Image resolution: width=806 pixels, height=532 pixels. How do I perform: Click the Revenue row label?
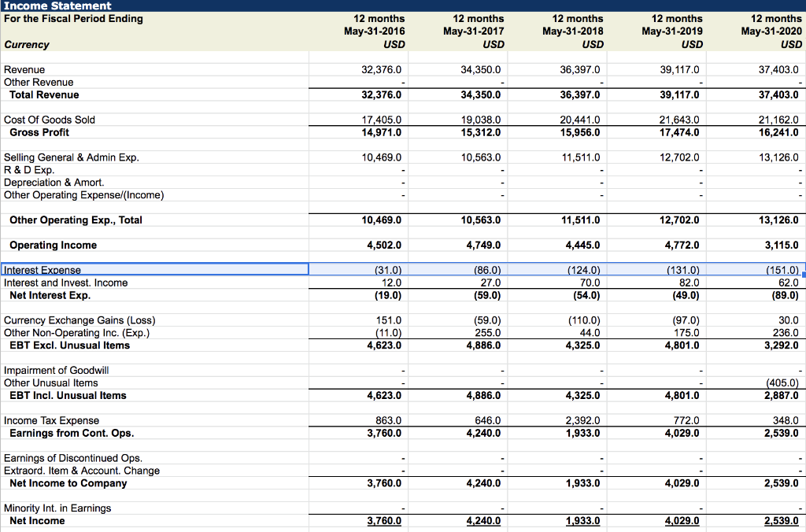pos(26,69)
